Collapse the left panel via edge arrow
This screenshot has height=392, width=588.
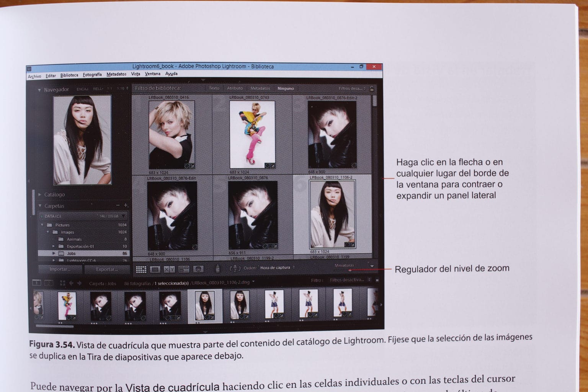click(29, 181)
